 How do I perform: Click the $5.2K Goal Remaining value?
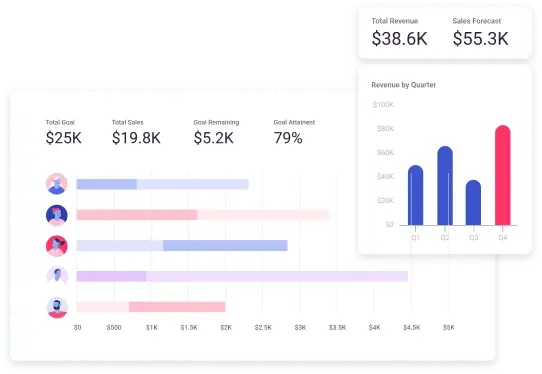214,138
